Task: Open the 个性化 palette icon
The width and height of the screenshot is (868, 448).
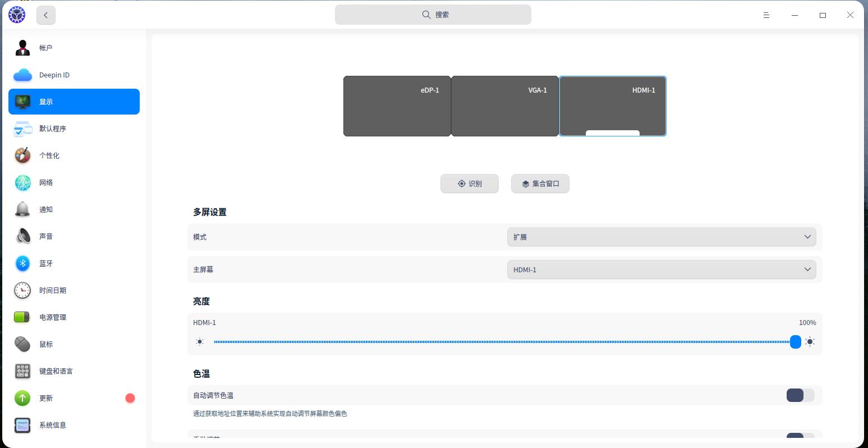Action: (22, 156)
